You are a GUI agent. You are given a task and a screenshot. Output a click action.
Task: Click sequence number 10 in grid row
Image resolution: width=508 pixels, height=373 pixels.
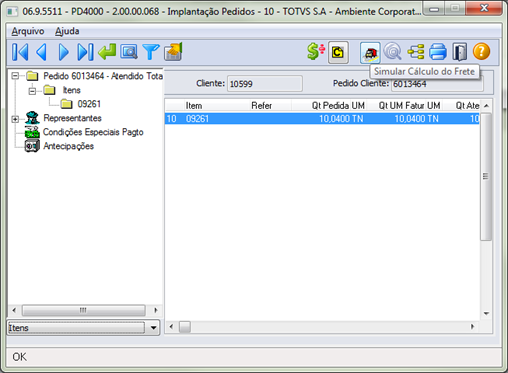[171, 119]
